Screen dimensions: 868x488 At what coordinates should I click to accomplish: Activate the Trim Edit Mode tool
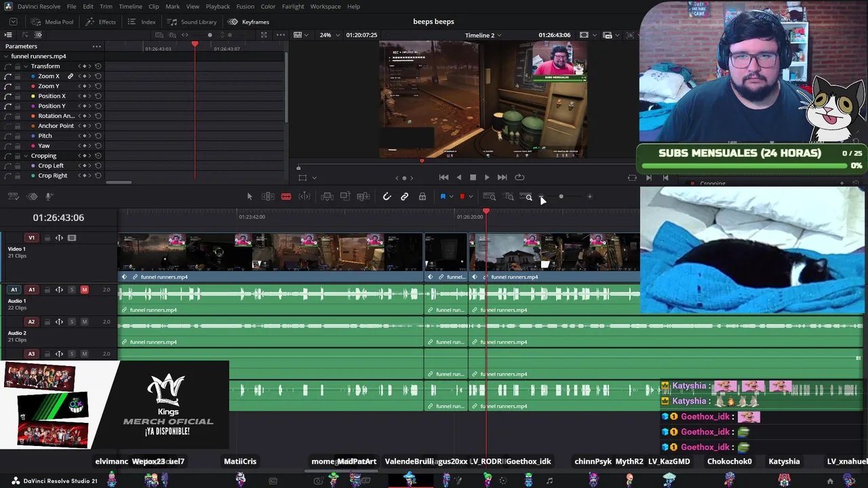click(x=268, y=197)
